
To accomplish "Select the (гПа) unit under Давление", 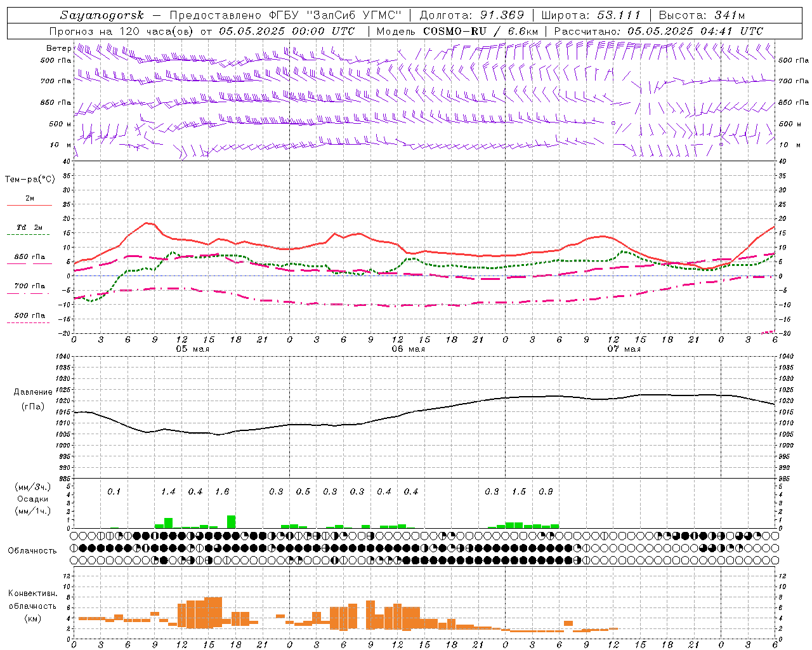I will click(32, 407).
